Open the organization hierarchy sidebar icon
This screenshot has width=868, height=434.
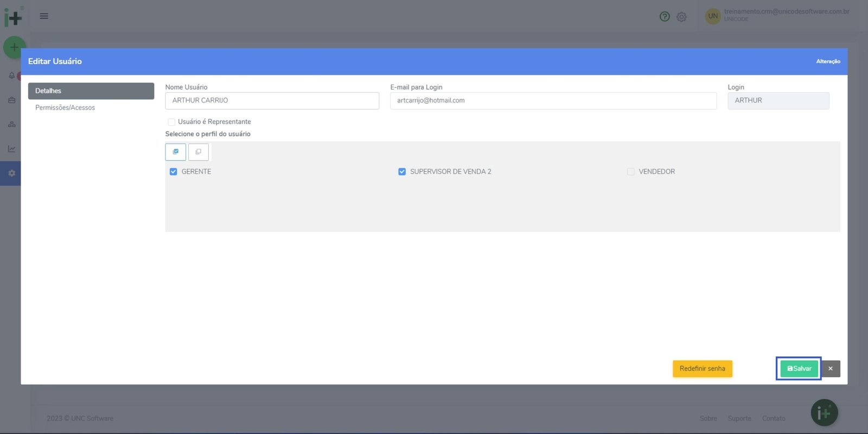tap(11, 124)
